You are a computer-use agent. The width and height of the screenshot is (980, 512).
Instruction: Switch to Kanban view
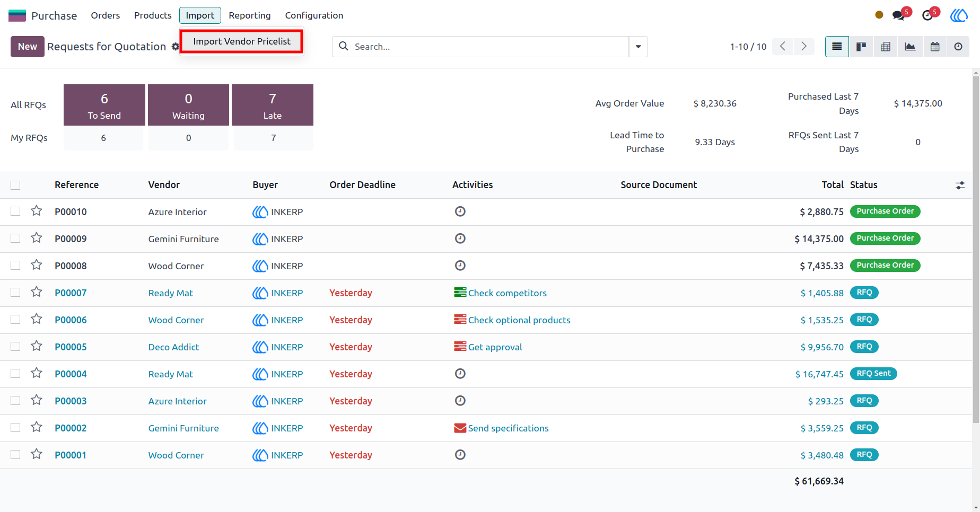click(861, 47)
